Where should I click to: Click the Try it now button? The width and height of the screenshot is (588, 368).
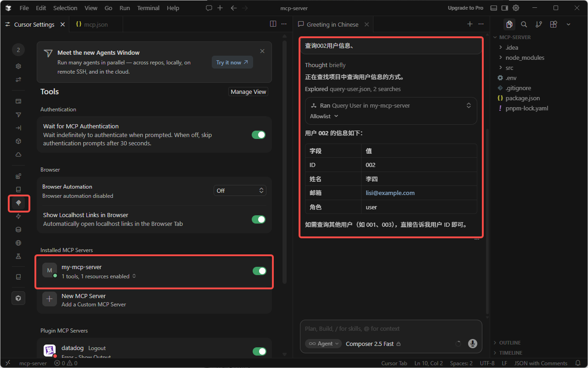[x=232, y=63]
